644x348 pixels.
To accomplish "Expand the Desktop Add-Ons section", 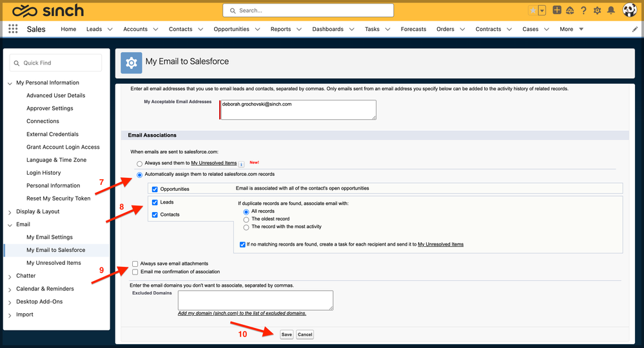I will pyautogui.click(x=10, y=302).
